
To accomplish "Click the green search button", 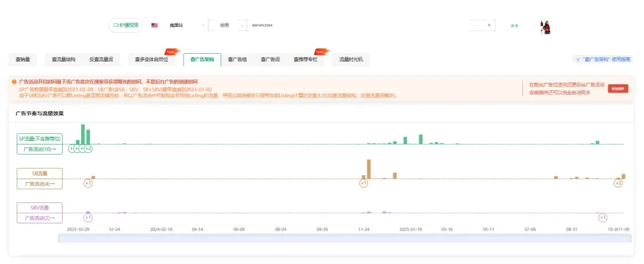I will click(x=514, y=26).
